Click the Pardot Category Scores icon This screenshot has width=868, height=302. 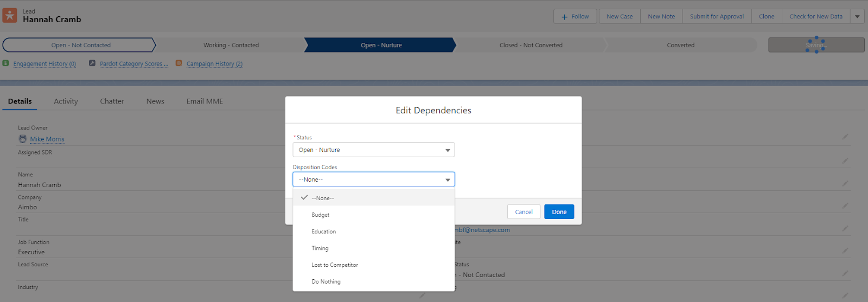[92, 63]
